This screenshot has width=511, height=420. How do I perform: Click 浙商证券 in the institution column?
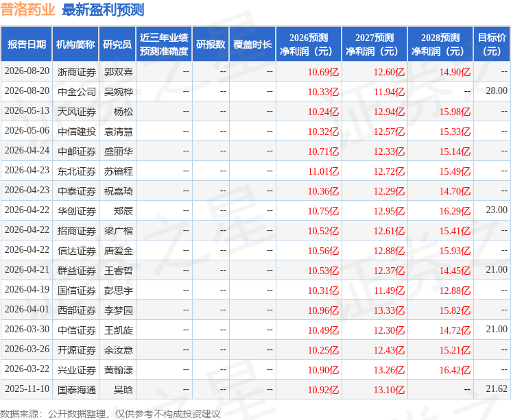pyautogui.click(x=77, y=72)
